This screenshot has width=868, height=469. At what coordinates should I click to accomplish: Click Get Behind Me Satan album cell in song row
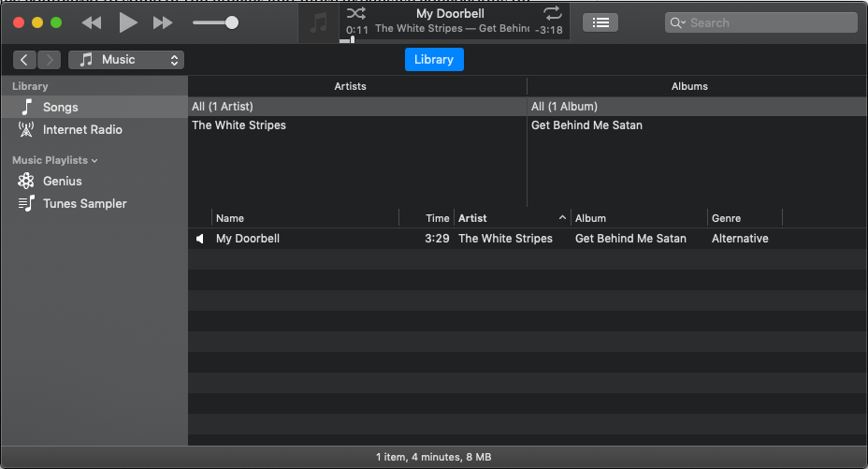[x=630, y=239]
